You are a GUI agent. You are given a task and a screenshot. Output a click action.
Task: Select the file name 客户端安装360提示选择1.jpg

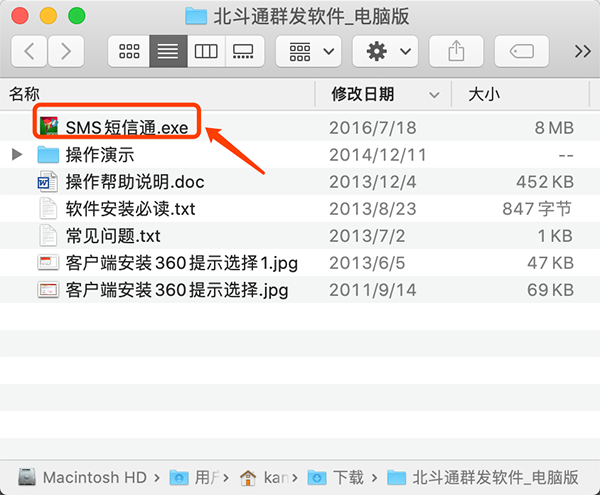tap(182, 263)
